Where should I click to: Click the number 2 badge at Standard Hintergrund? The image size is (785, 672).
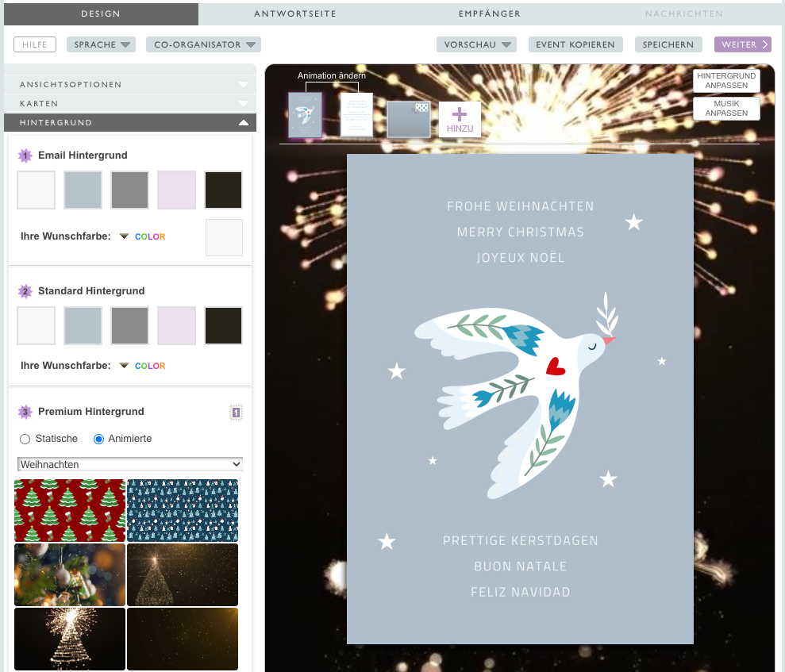tap(25, 291)
